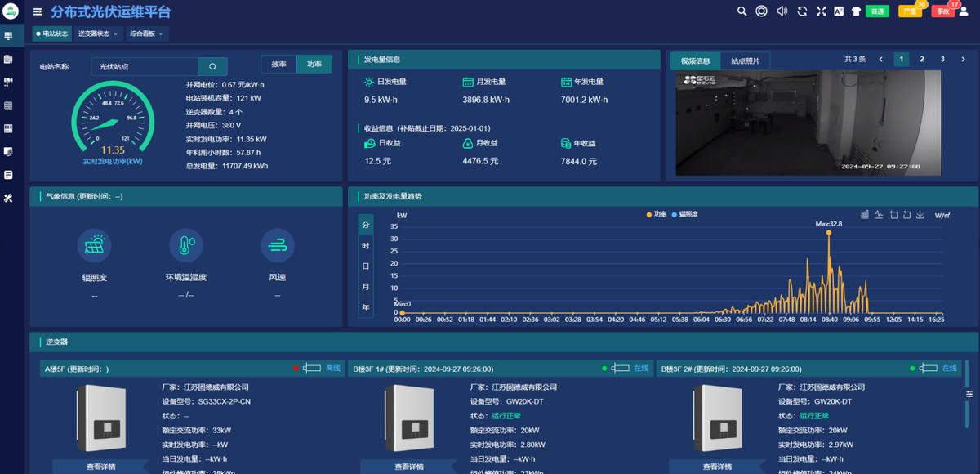Change the skin via the shirt icon

[854, 12]
